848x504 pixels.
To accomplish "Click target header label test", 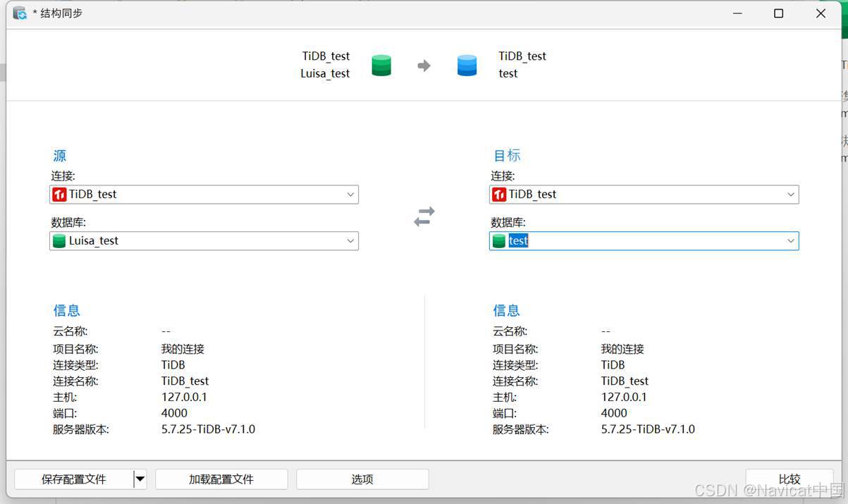I will coord(508,73).
